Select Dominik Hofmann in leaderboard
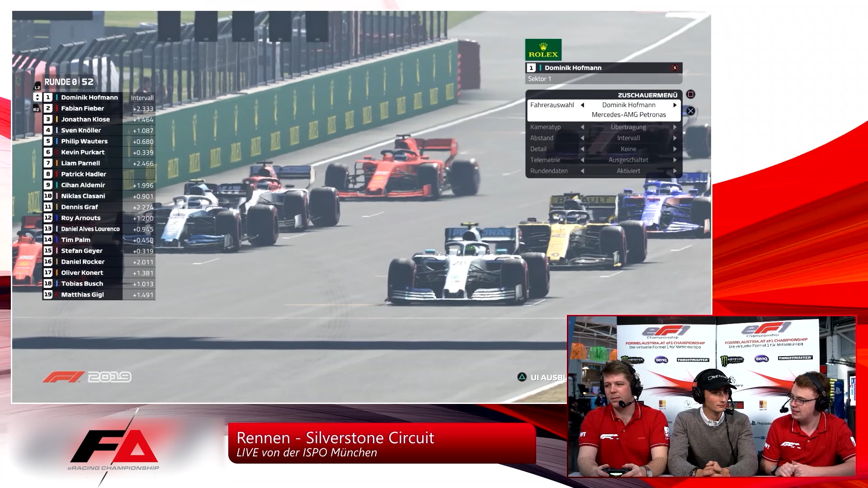This screenshot has width=868, height=488. pos(99,97)
